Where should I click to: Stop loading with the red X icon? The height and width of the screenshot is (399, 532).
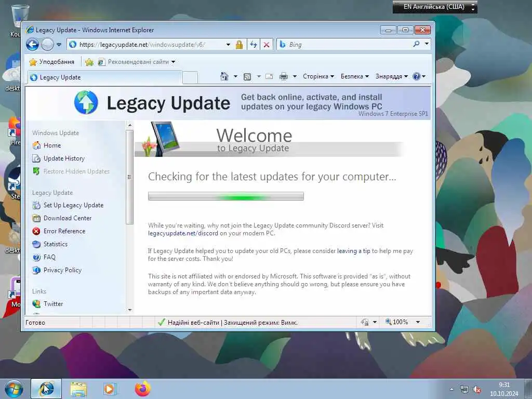click(267, 45)
